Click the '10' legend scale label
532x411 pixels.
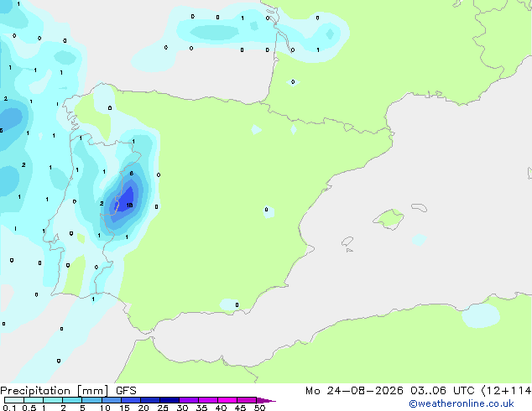[105, 408]
